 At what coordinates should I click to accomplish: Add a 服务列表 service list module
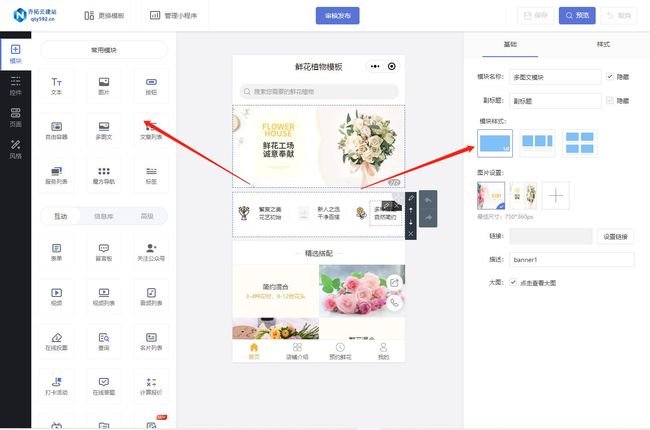click(x=56, y=175)
